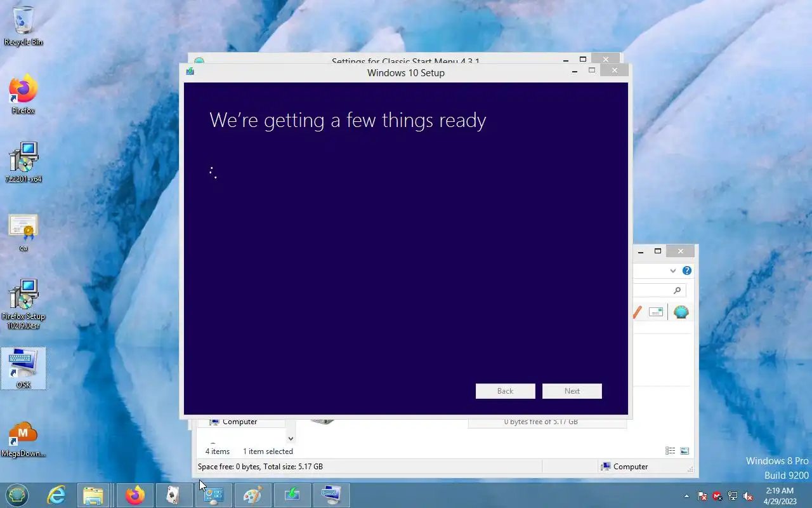The height and width of the screenshot is (508, 812).
Task: Open the playing cards game taskbar icon
Action: 173,495
